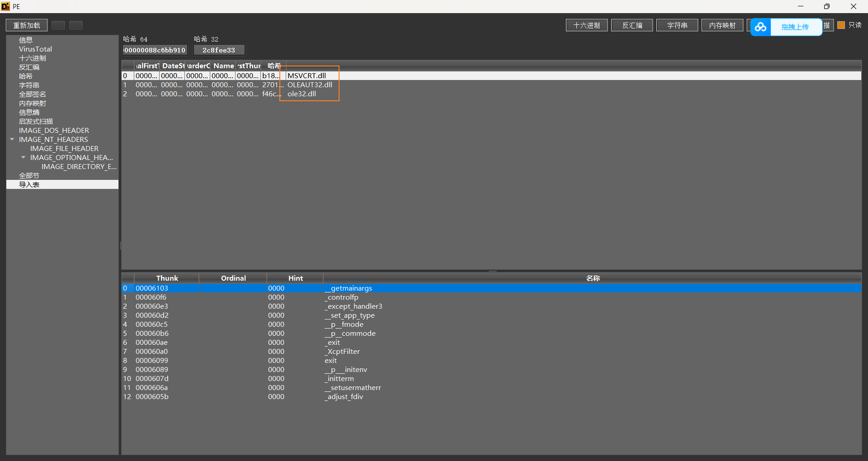Select the _XcptFilter function row

point(491,351)
